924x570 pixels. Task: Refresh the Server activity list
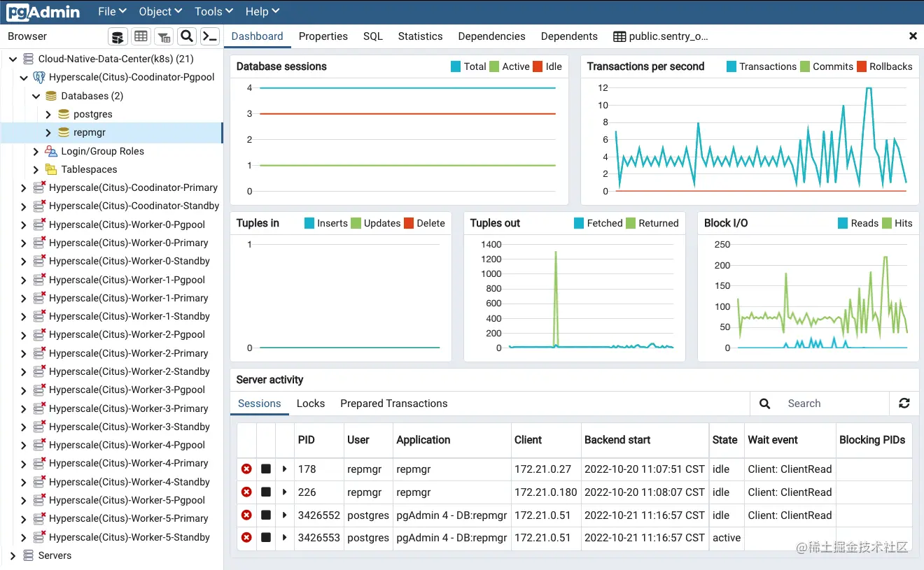pos(904,404)
